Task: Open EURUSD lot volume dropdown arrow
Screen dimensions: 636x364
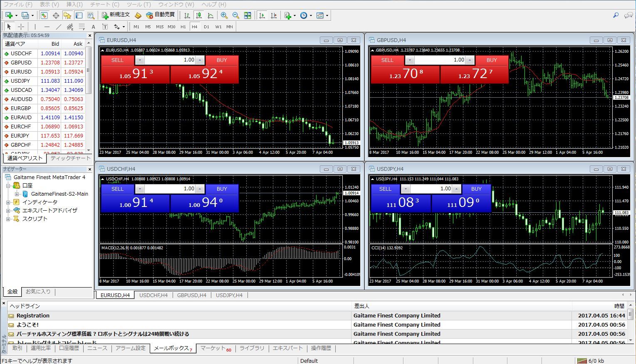Action: (140, 60)
